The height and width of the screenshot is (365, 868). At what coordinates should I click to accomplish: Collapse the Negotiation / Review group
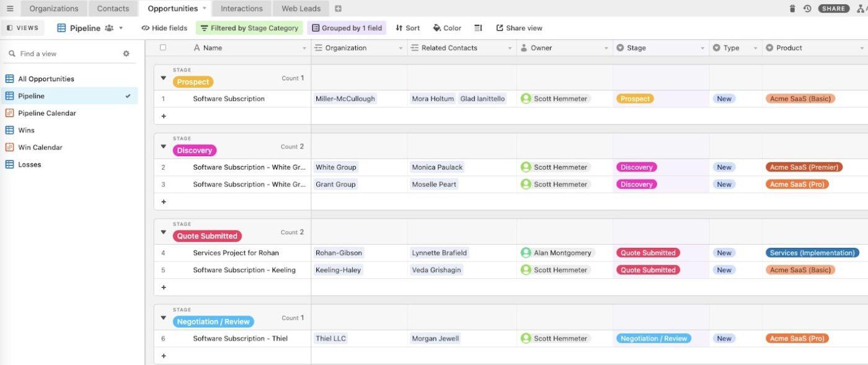[164, 318]
